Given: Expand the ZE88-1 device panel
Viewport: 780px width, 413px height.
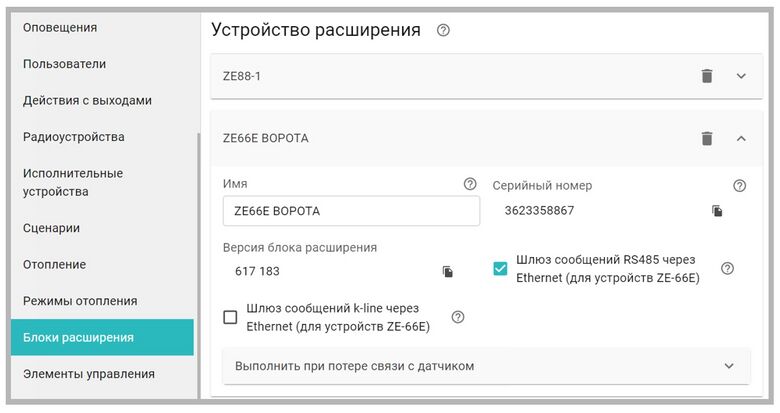Looking at the screenshot, I should 741,76.
